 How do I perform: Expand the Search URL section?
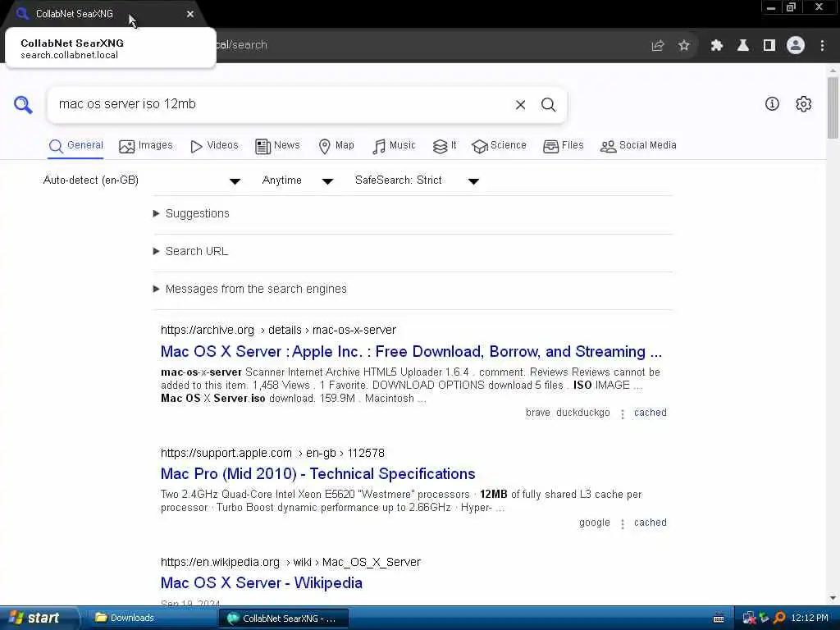point(190,251)
